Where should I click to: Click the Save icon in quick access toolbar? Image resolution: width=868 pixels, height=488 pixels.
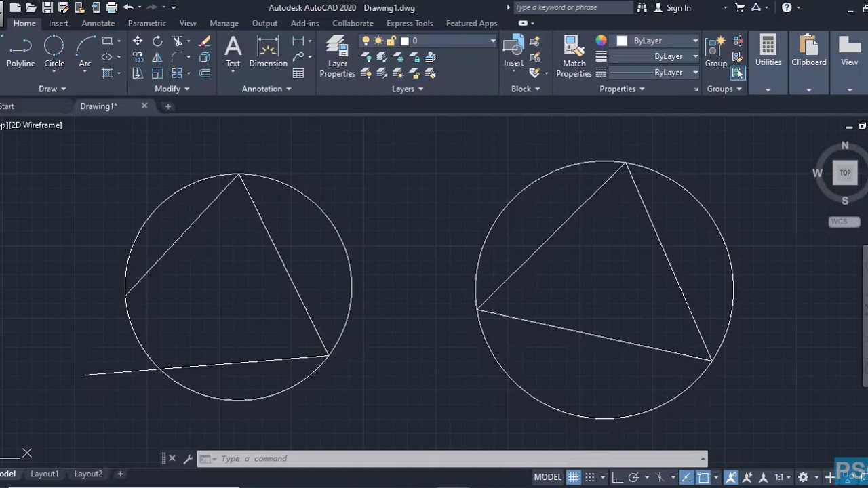pyautogui.click(x=47, y=7)
